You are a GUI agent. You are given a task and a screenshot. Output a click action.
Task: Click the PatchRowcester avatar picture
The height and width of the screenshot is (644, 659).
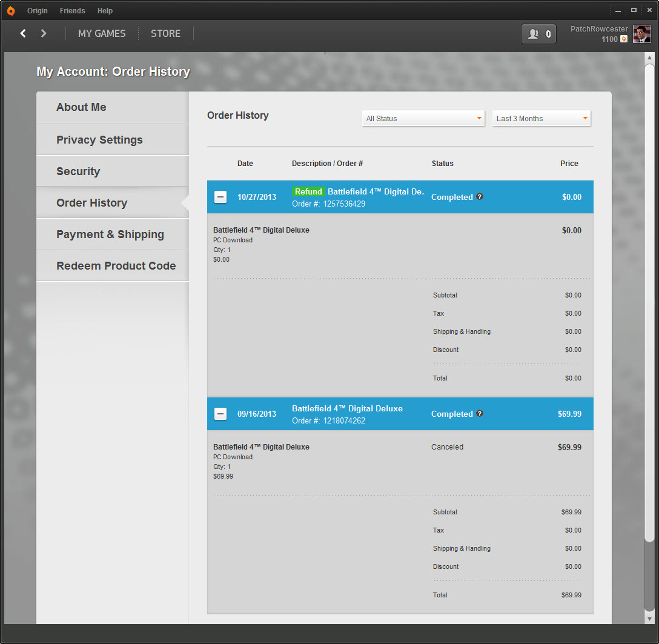642,34
